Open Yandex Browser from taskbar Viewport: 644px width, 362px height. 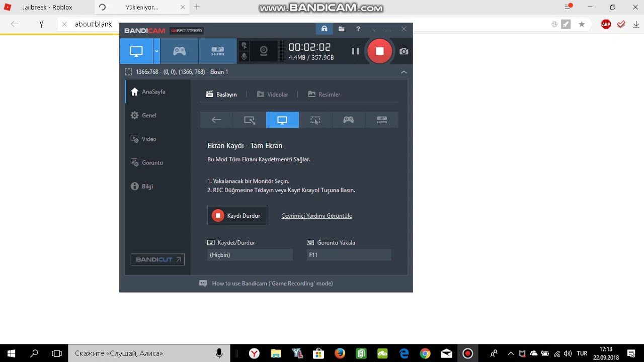[x=255, y=353]
